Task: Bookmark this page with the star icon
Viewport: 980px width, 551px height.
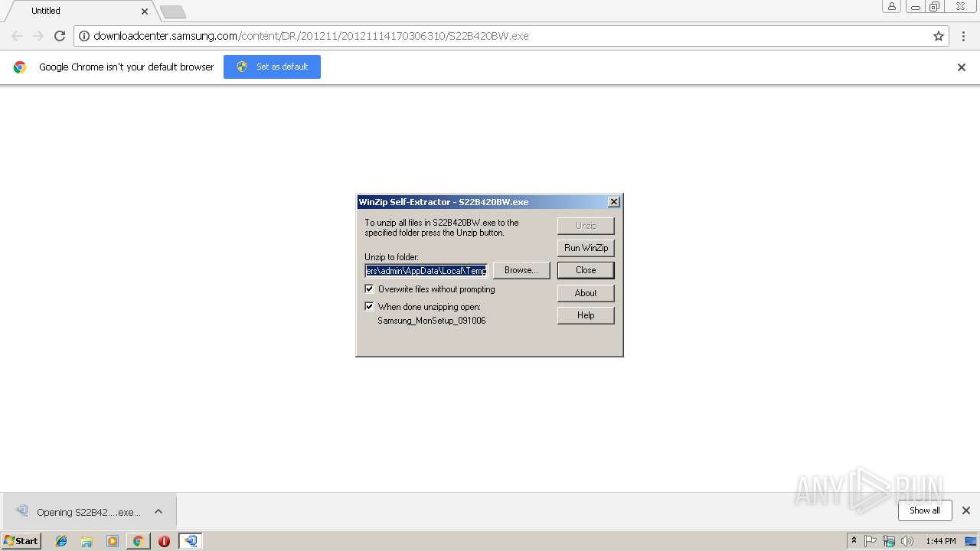Action: click(x=939, y=36)
